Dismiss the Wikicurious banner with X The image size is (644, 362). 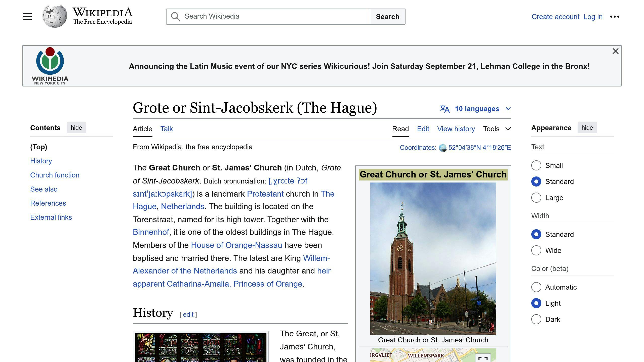(615, 51)
